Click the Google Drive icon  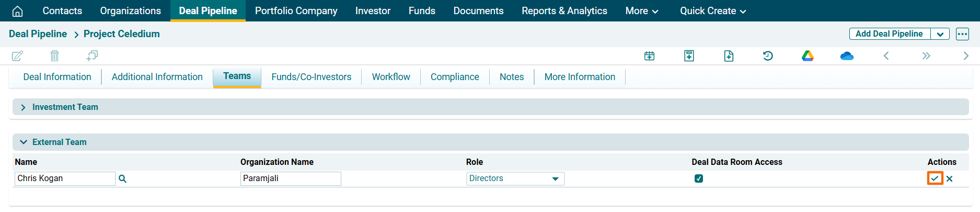808,56
